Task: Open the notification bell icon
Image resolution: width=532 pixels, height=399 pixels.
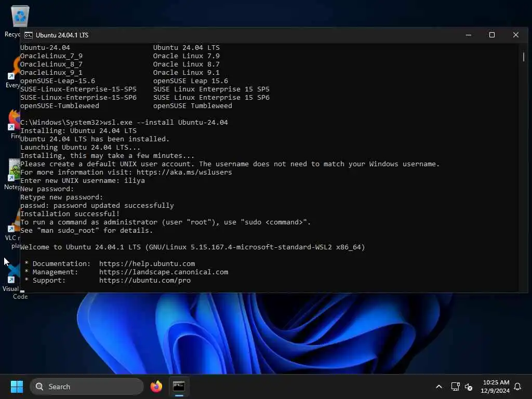Action: tap(518, 387)
